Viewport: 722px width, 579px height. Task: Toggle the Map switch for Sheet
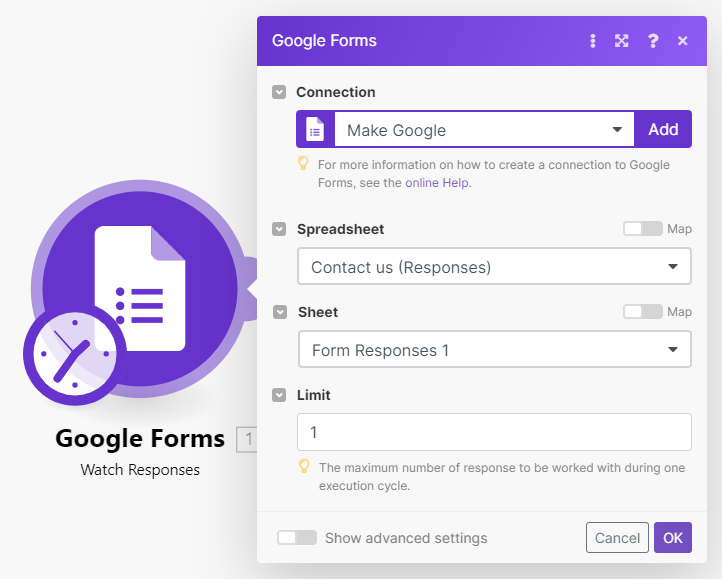pyautogui.click(x=643, y=312)
